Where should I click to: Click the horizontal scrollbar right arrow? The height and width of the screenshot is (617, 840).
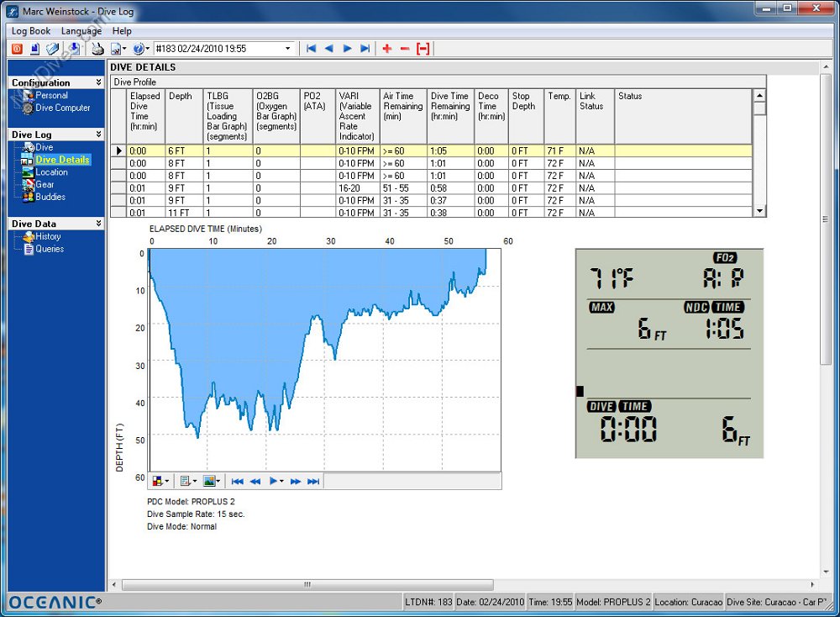tap(812, 584)
